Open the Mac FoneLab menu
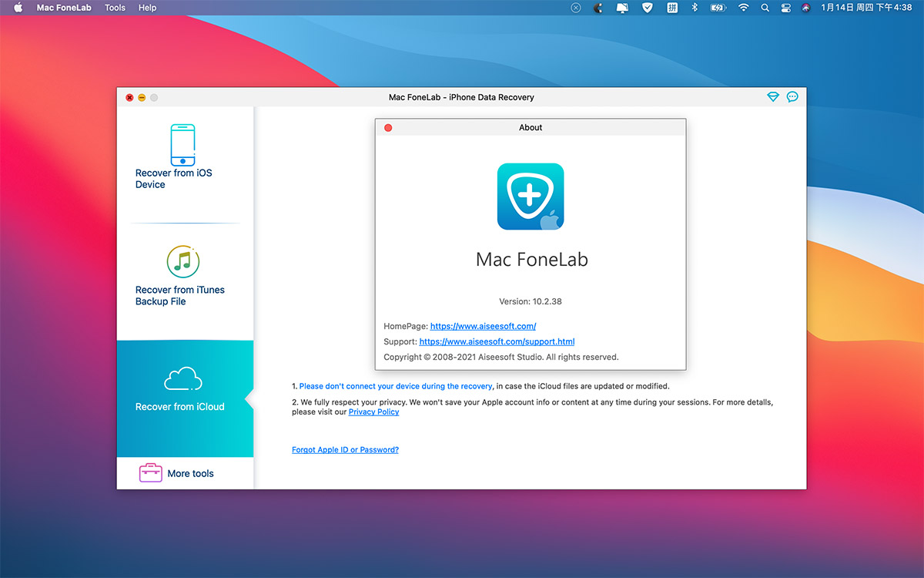The height and width of the screenshot is (578, 924). click(64, 8)
